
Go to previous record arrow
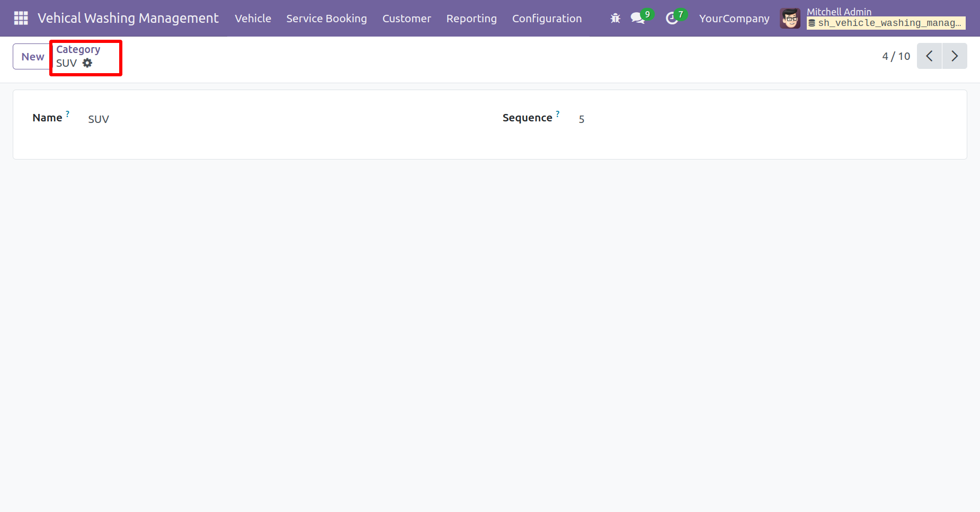(x=929, y=56)
